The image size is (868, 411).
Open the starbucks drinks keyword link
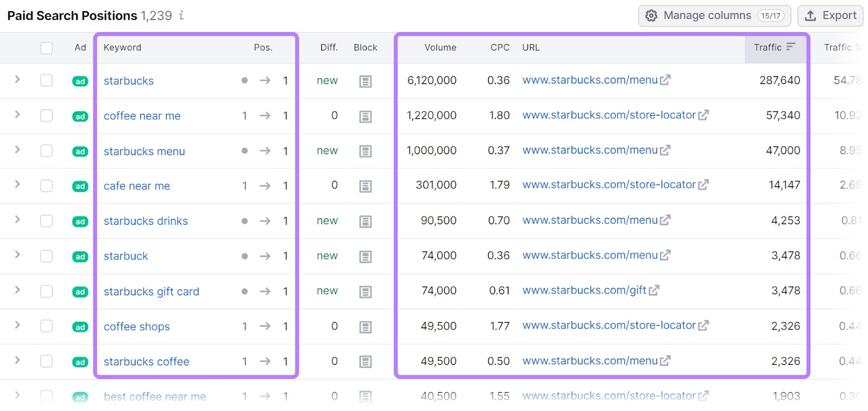145,221
